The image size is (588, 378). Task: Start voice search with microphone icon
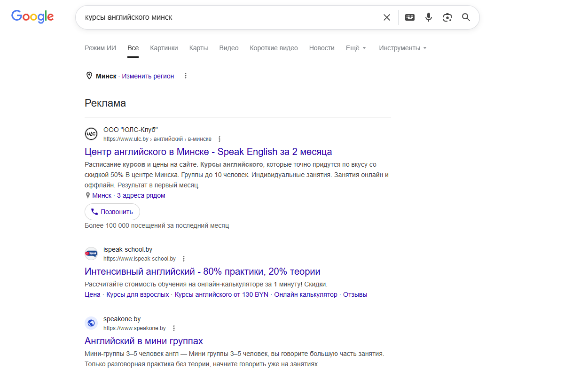click(x=429, y=17)
